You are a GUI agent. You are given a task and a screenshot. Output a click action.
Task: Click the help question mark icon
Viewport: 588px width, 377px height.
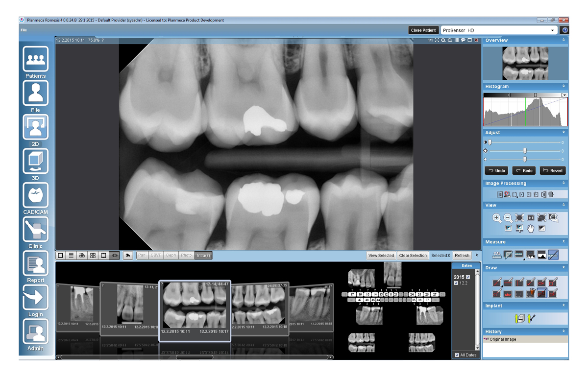564,30
